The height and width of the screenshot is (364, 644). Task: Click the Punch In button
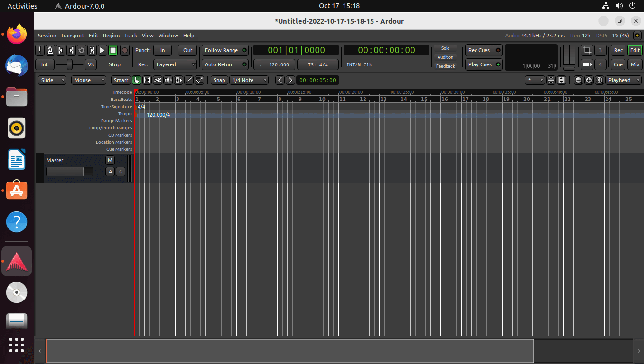point(163,50)
